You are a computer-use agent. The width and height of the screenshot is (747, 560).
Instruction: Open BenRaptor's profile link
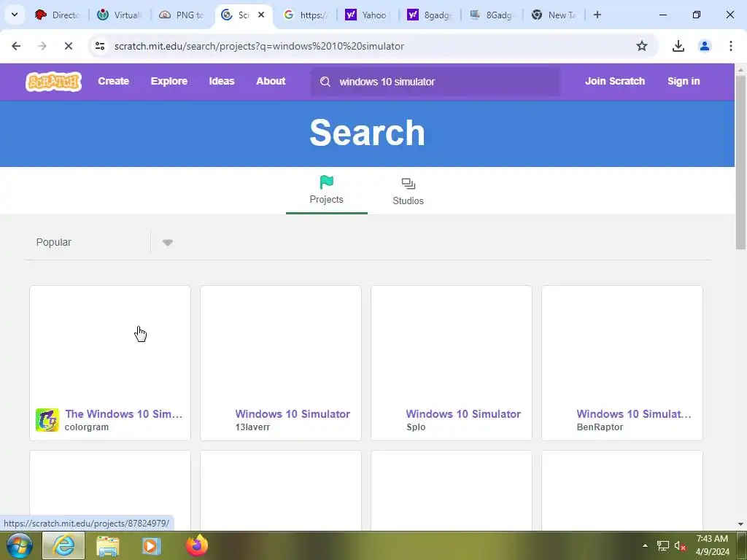point(600,427)
